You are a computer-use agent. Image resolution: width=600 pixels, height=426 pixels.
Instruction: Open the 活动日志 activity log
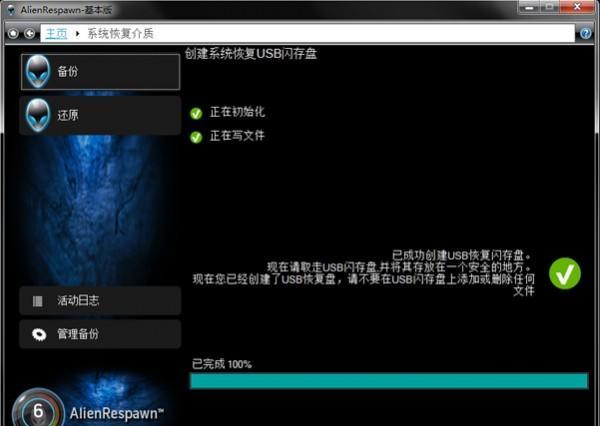[100, 301]
